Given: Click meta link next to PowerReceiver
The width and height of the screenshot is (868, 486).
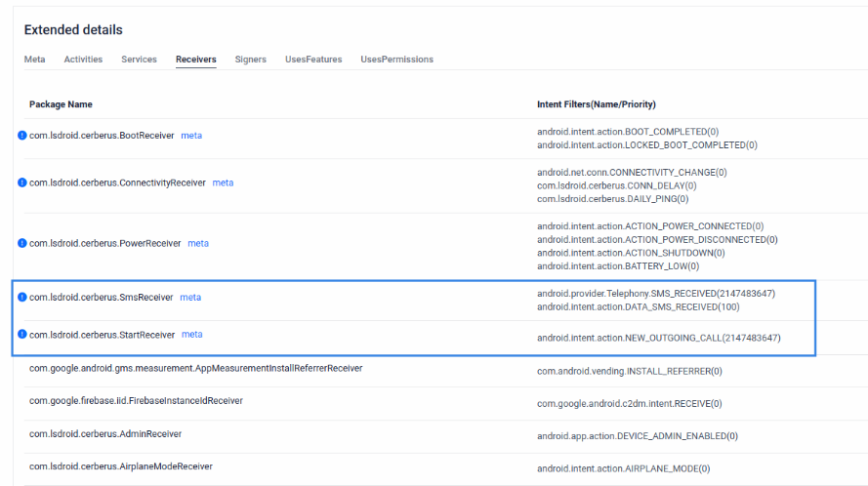Looking at the screenshot, I should coord(198,243).
